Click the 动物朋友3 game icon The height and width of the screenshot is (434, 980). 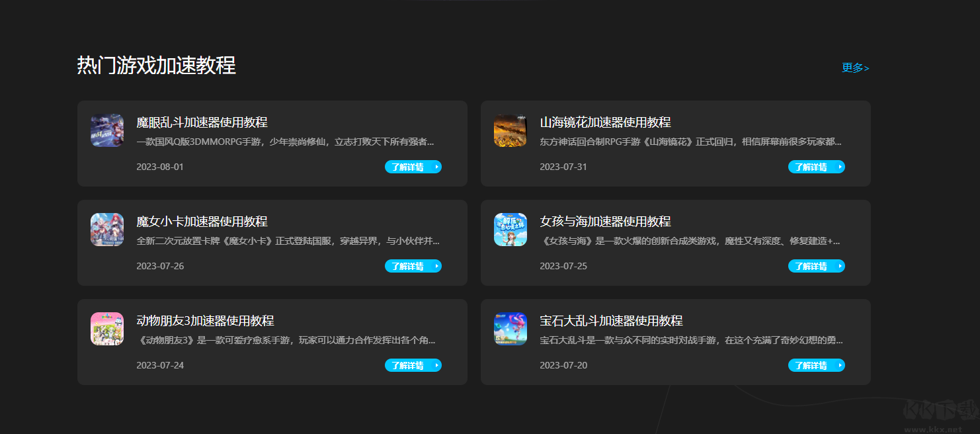pyautogui.click(x=107, y=329)
